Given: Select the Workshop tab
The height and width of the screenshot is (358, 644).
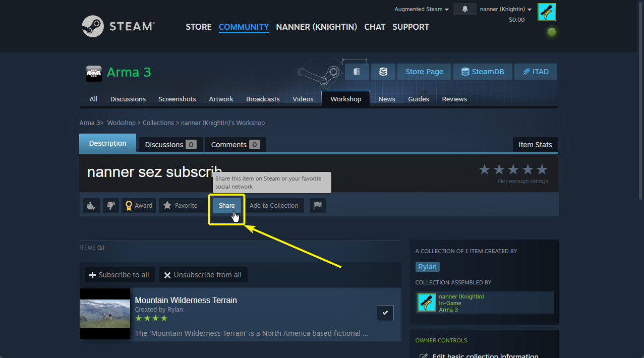Looking at the screenshot, I should pyautogui.click(x=346, y=99).
